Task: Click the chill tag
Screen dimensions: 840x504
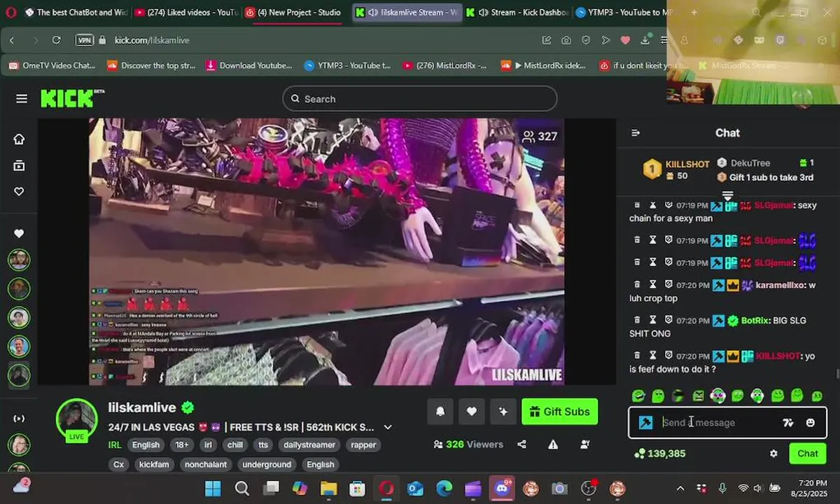Action: coord(235,444)
